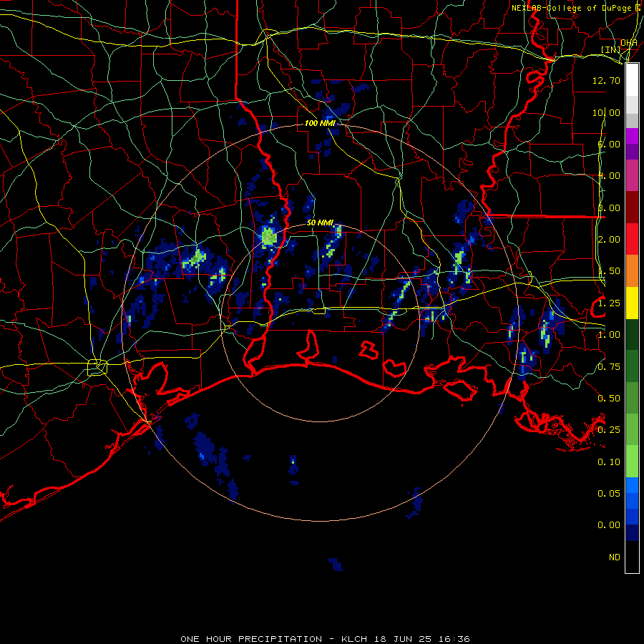Click the 1.50 legend value
The image size is (644, 644).
coord(609,271)
